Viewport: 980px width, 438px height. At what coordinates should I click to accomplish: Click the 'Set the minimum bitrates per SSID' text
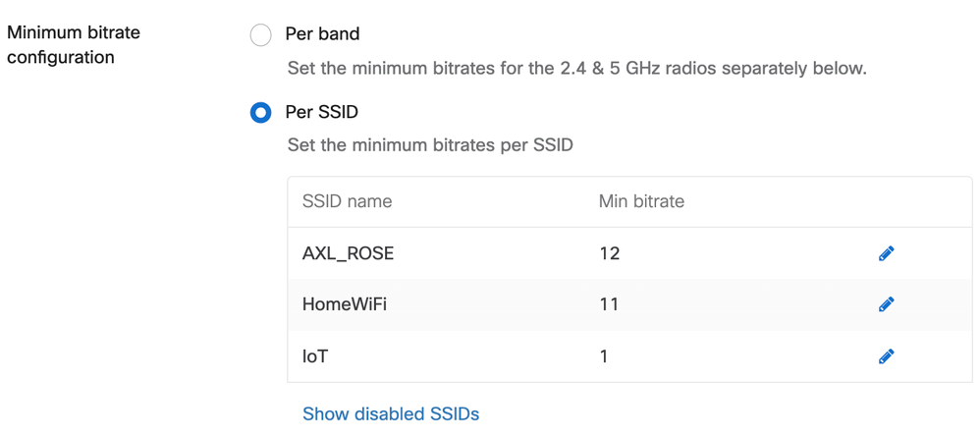[430, 145]
